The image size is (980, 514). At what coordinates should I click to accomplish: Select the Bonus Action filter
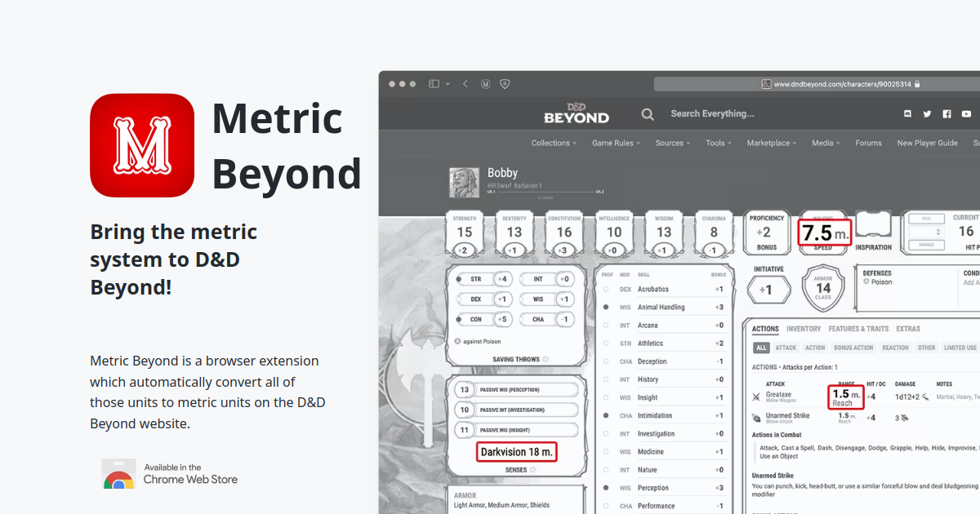[853, 348]
